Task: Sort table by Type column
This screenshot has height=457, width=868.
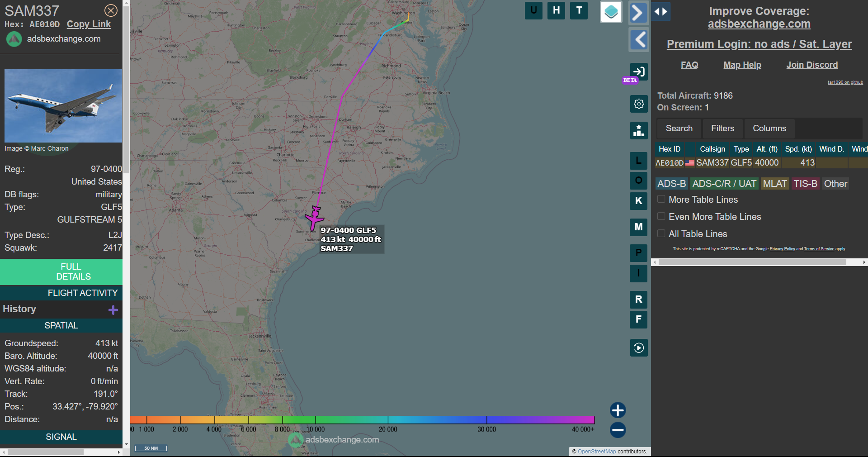Action: click(741, 149)
